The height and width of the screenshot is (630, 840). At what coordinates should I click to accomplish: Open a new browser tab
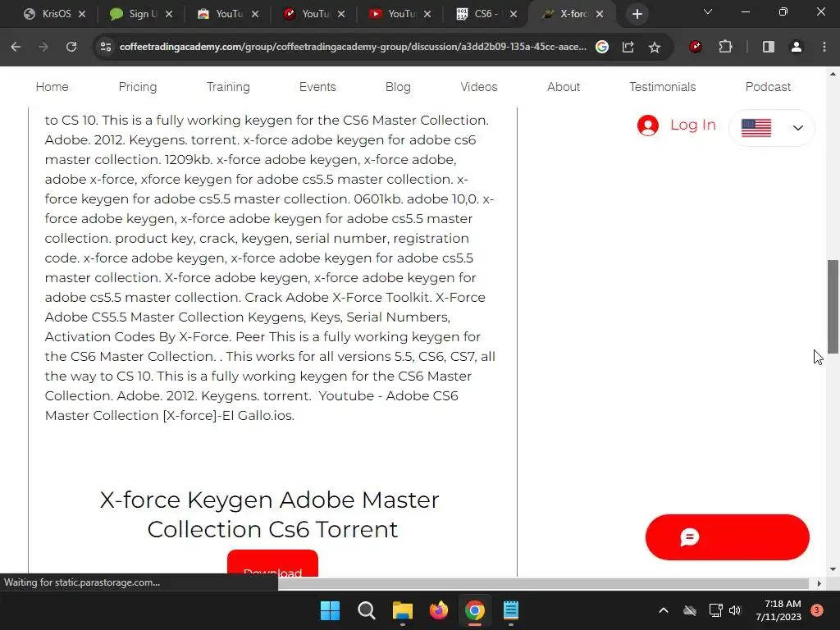tap(637, 15)
